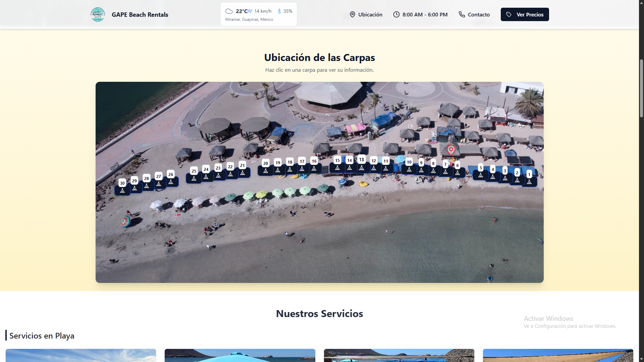Click tent marker number 5
This screenshot has height=362, width=644.
(481, 175)
